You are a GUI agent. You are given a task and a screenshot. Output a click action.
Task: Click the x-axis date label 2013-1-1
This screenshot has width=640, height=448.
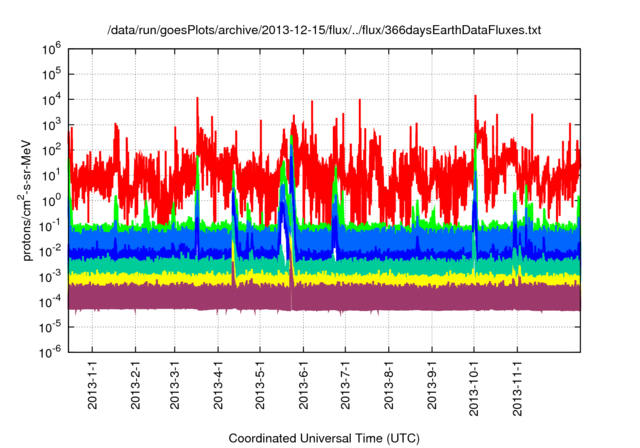tap(92, 385)
